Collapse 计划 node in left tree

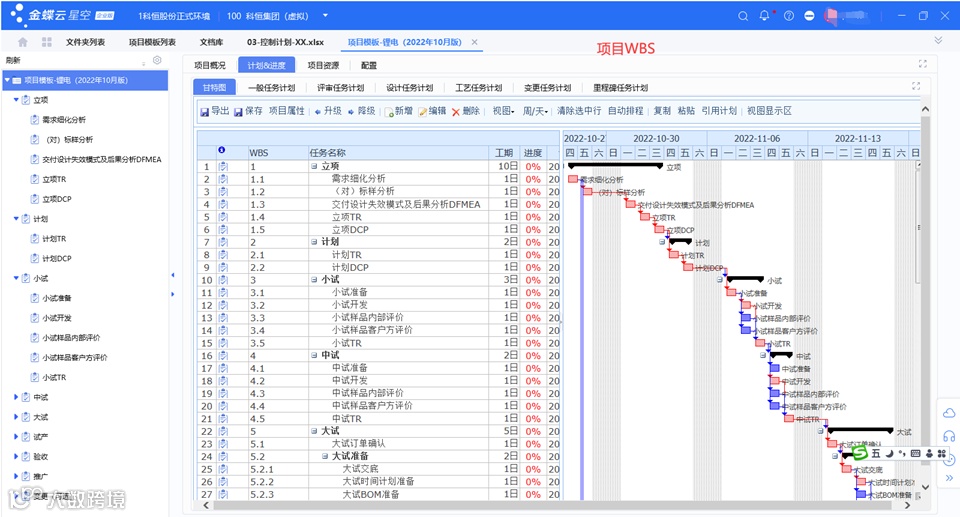16,218
